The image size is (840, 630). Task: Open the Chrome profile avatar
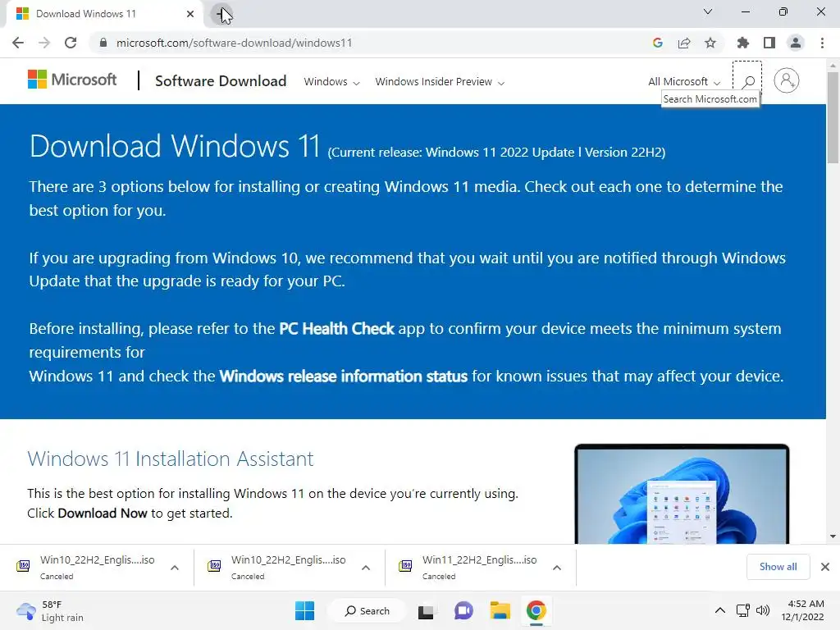[x=796, y=43]
